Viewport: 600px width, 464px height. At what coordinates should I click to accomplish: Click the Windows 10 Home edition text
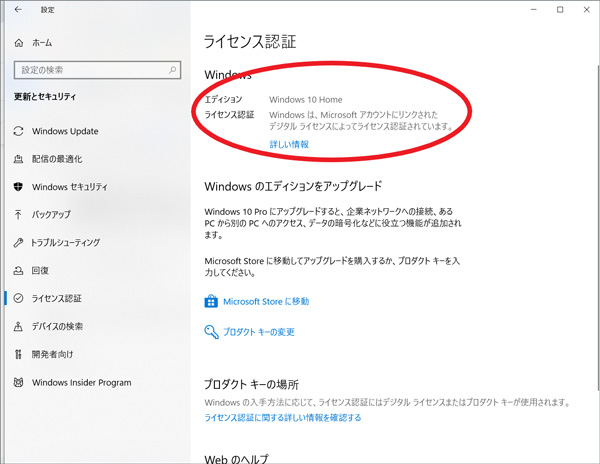pyautogui.click(x=306, y=100)
